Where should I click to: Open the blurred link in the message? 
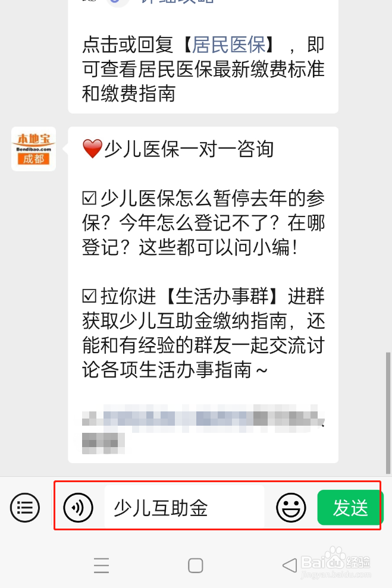pos(203,429)
